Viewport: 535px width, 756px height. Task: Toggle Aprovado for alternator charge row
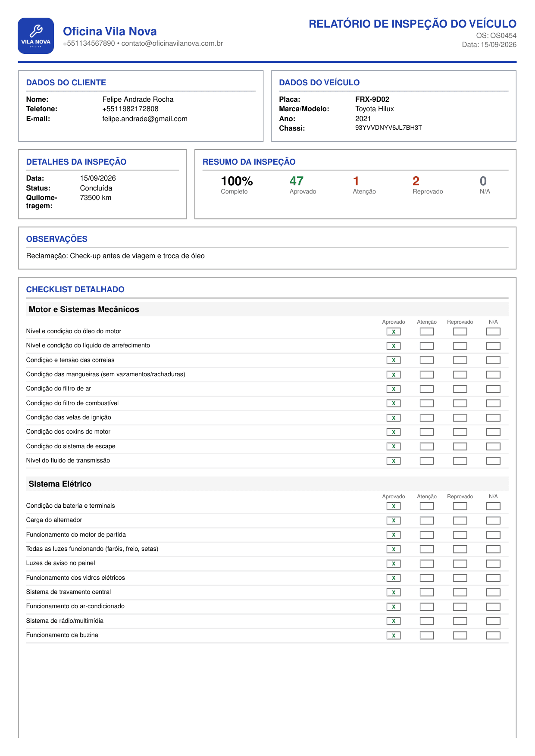pyautogui.click(x=393, y=520)
